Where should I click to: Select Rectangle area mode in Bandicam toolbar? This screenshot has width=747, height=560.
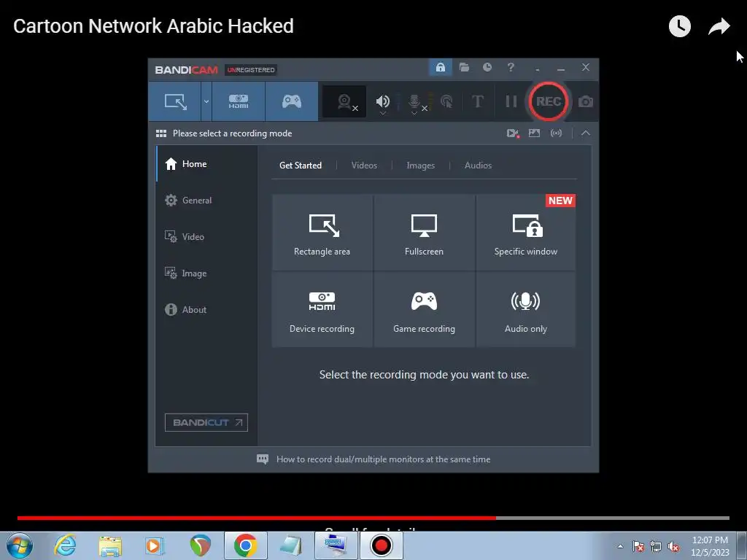click(x=175, y=101)
